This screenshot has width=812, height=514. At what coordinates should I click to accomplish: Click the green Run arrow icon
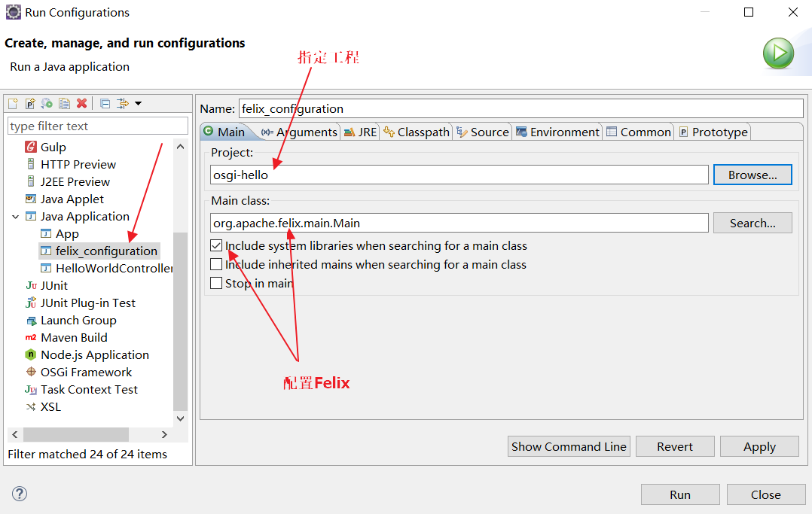point(778,53)
